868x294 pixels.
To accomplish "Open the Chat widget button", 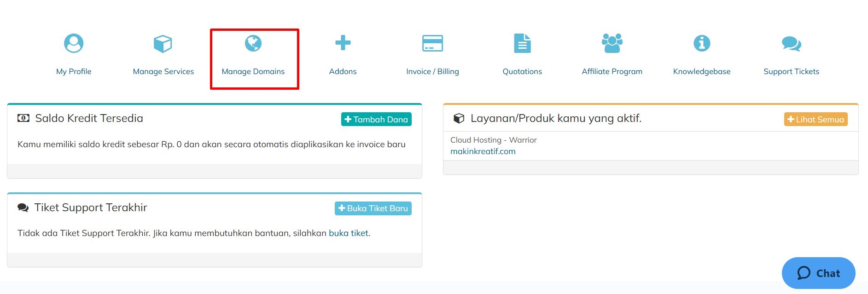I will pyautogui.click(x=818, y=273).
